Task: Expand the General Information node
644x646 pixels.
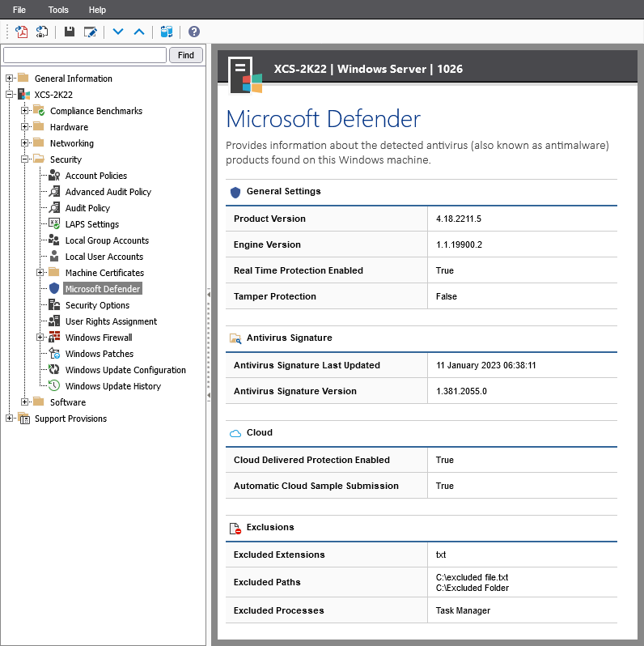Action: (x=9, y=78)
